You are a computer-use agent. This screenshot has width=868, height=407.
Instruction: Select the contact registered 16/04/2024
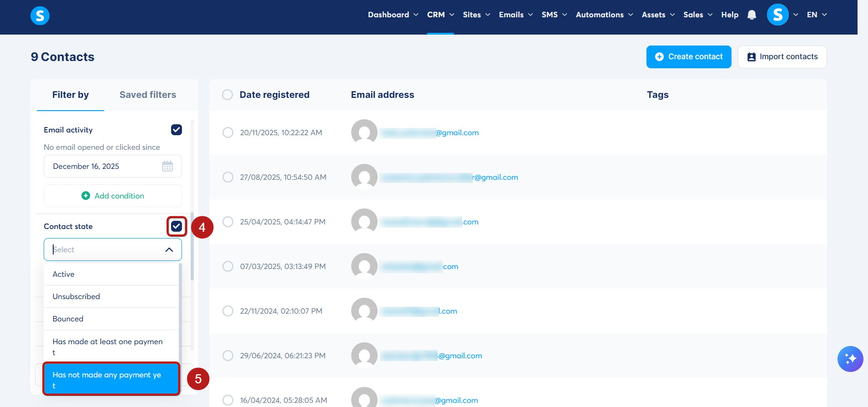[228, 400]
